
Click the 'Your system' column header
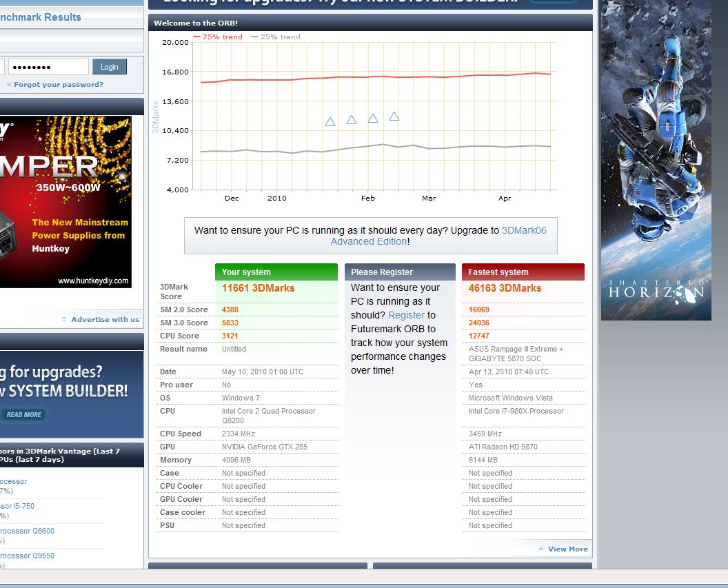pyautogui.click(x=276, y=272)
